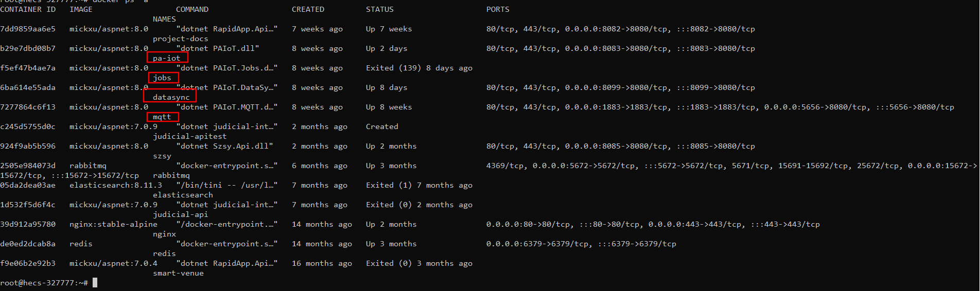This screenshot has width=980, height=291.
Task: Click the terminal cursor at the root prompt
Action: point(95,282)
